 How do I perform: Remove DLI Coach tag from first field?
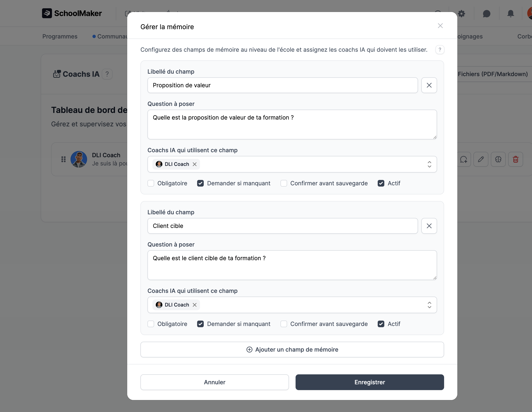pos(195,164)
